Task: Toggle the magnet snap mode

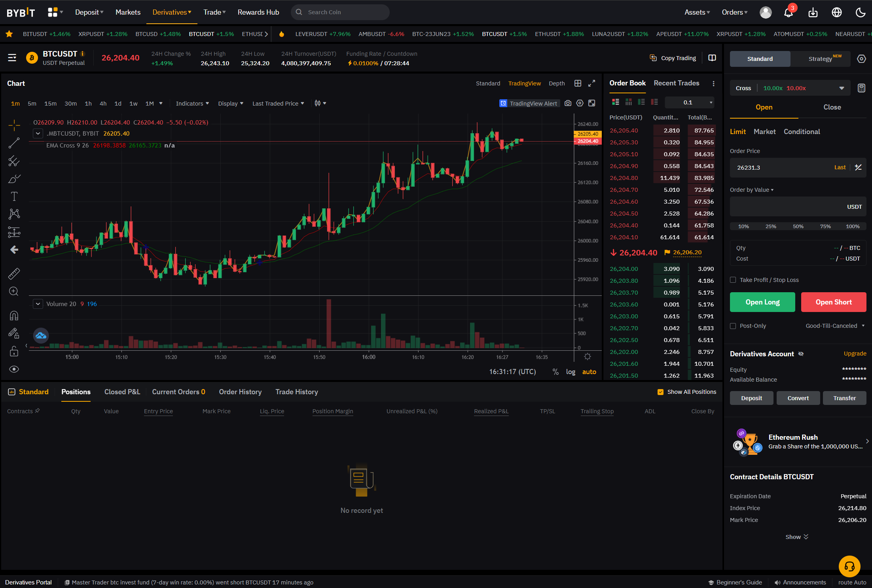Action: [x=14, y=316]
